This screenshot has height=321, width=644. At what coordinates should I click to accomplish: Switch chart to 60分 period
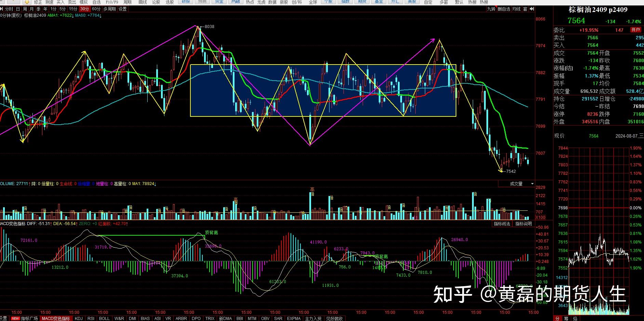click(96, 9)
